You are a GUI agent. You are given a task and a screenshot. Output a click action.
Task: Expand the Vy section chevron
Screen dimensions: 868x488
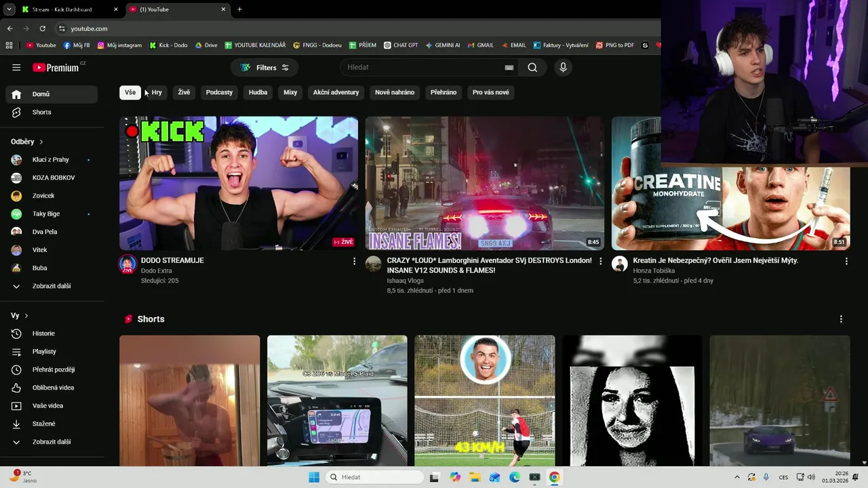[x=26, y=316]
